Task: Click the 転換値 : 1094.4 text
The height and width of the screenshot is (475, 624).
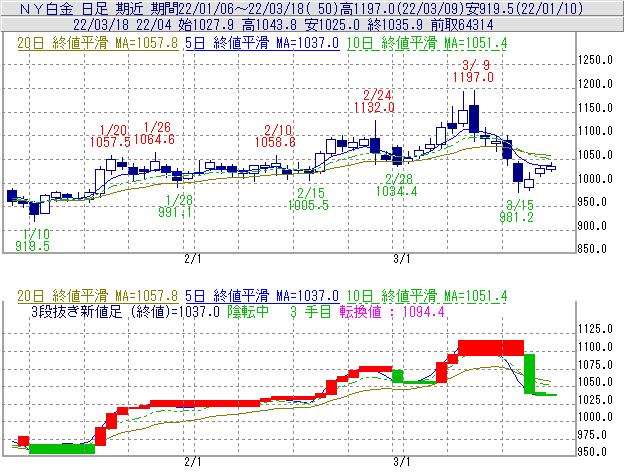Action: click(x=392, y=312)
